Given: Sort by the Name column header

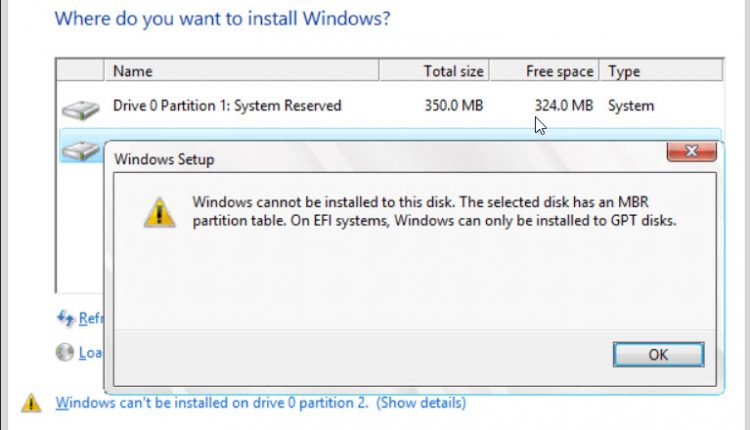Looking at the screenshot, I should point(242,71).
